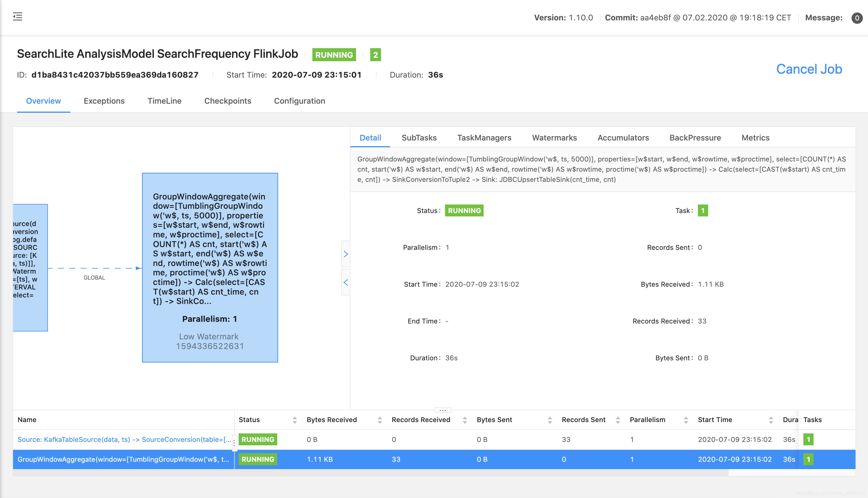
Task: Select the GroupWindowAggregate node in graph
Action: pyautogui.click(x=210, y=267)
